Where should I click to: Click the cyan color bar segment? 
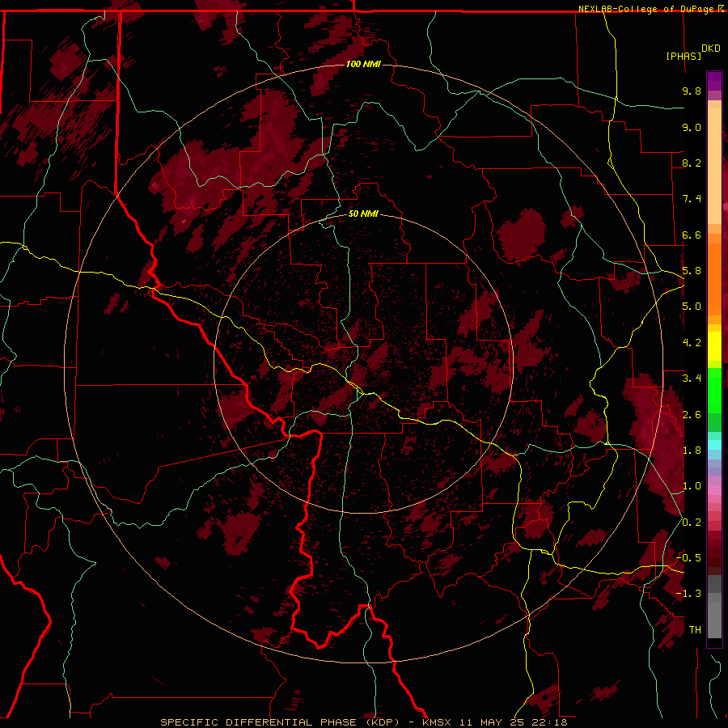(x=714, y=445)
